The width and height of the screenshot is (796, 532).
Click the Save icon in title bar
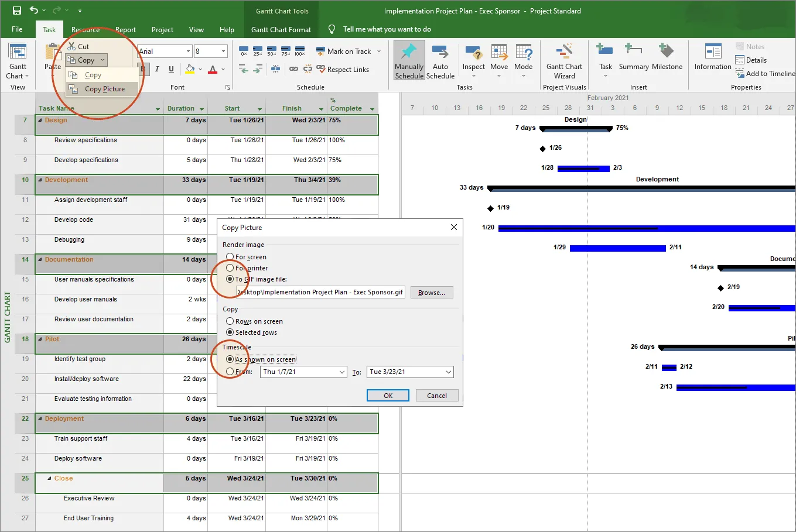(x=16, y=11)
